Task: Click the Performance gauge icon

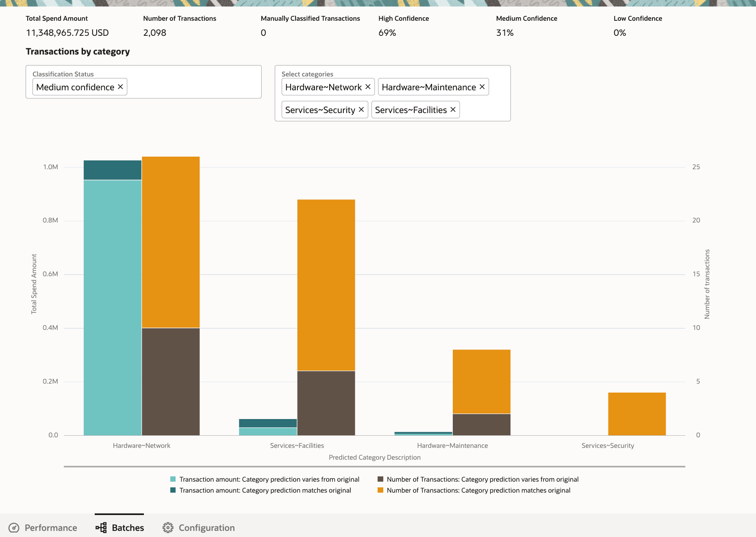Action: (x=14, y=528)
